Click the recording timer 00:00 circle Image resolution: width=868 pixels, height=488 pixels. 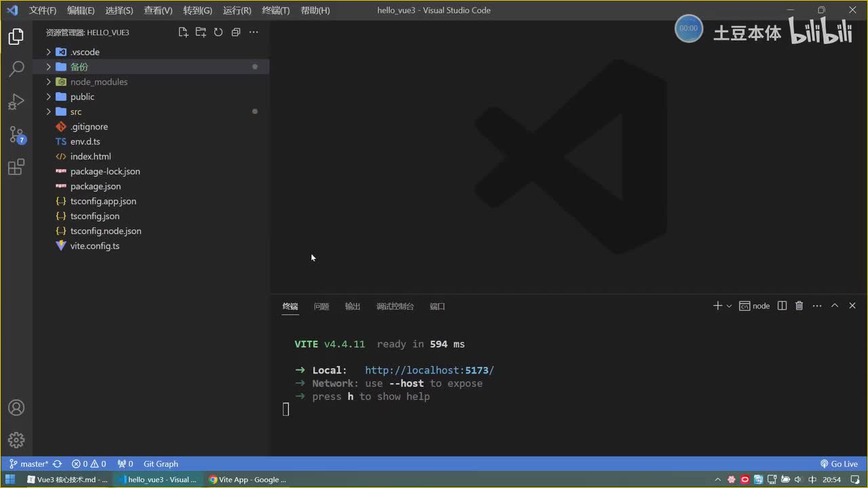pyautogui.click(x=689, y=28)
